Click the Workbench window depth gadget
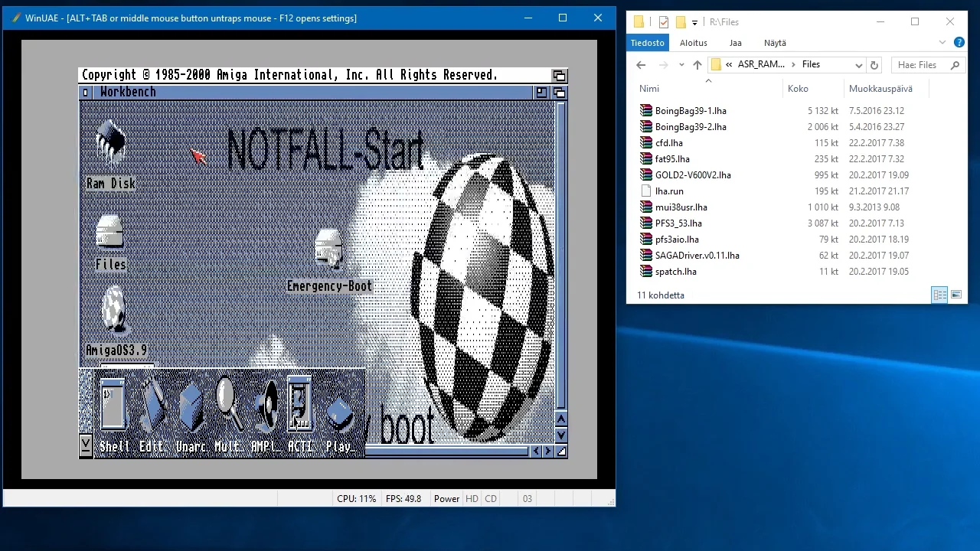The image size is (980, 551). pyautogui.click(x=560, y=92)
